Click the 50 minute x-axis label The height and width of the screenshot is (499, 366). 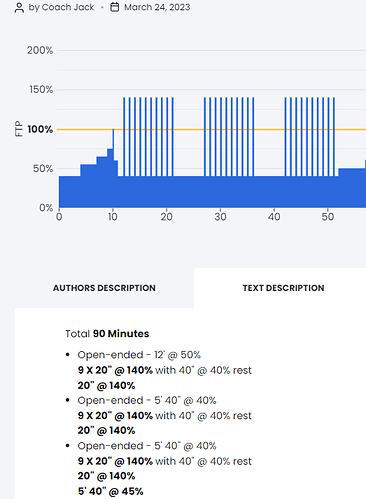[328, 217]
